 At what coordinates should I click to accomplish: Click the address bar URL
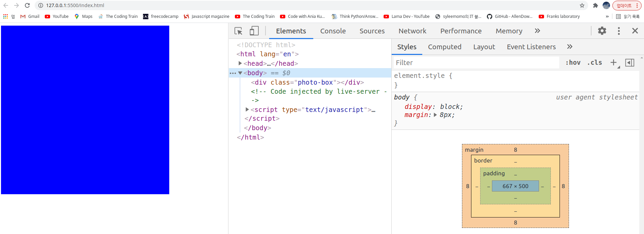[x=75, y=5]
